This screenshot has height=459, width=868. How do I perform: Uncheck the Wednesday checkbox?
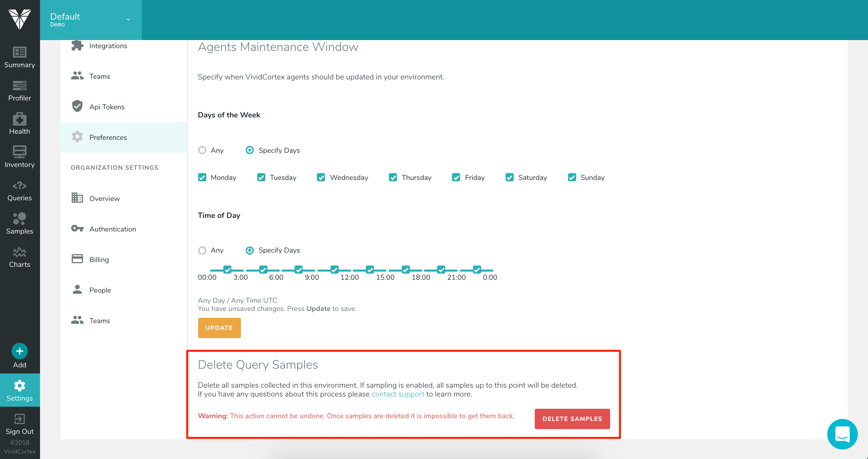pyautogui.click(x=321, y=177)
